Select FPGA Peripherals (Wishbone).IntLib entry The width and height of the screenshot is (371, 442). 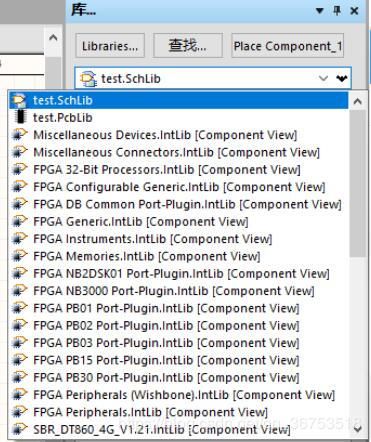(x=184, y=395)
